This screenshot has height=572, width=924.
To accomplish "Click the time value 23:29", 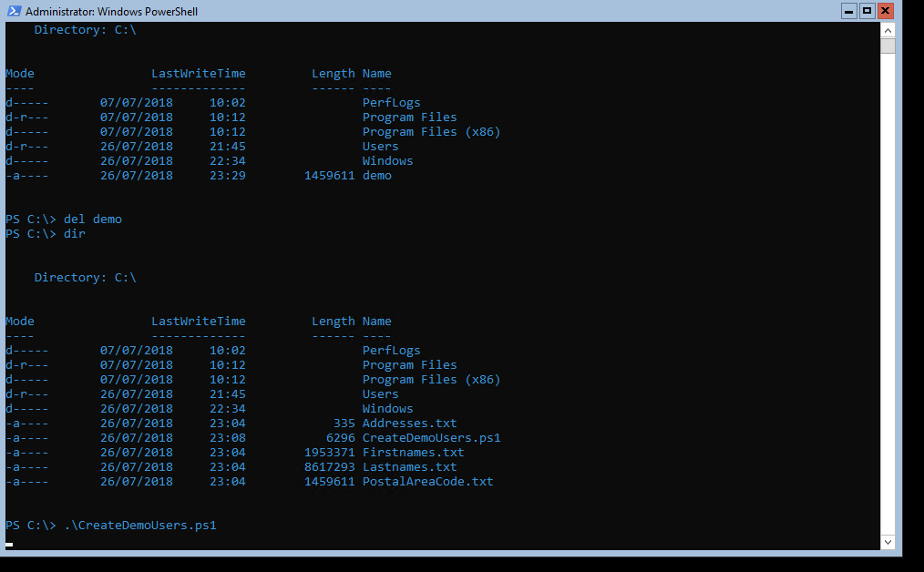I will tap(228, 176).
